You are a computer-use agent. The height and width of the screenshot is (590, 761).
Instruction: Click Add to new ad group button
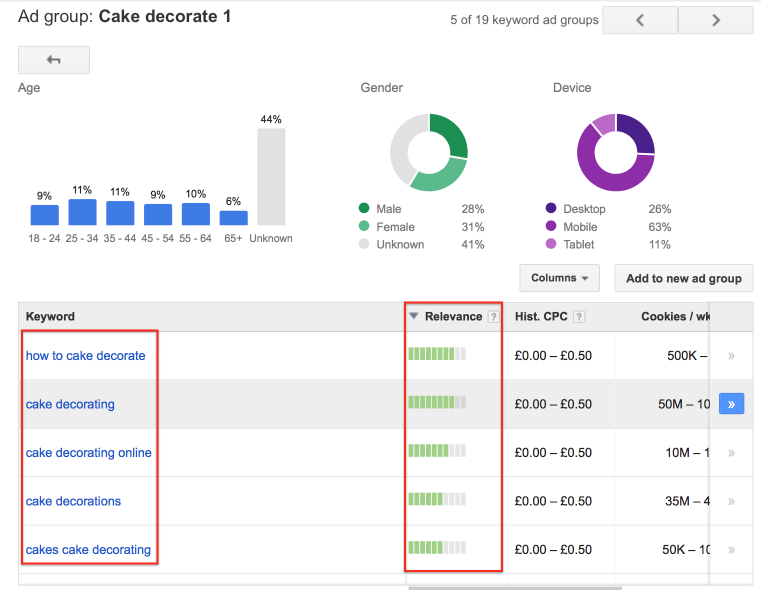pos(684,278)
